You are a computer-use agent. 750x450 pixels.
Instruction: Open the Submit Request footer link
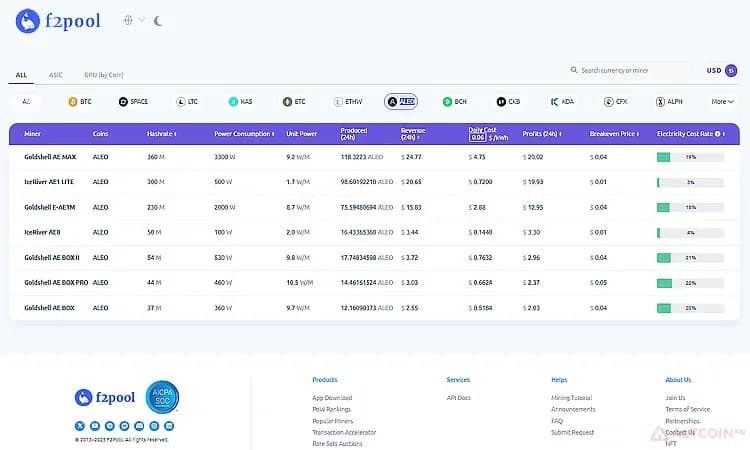point(572,432)
